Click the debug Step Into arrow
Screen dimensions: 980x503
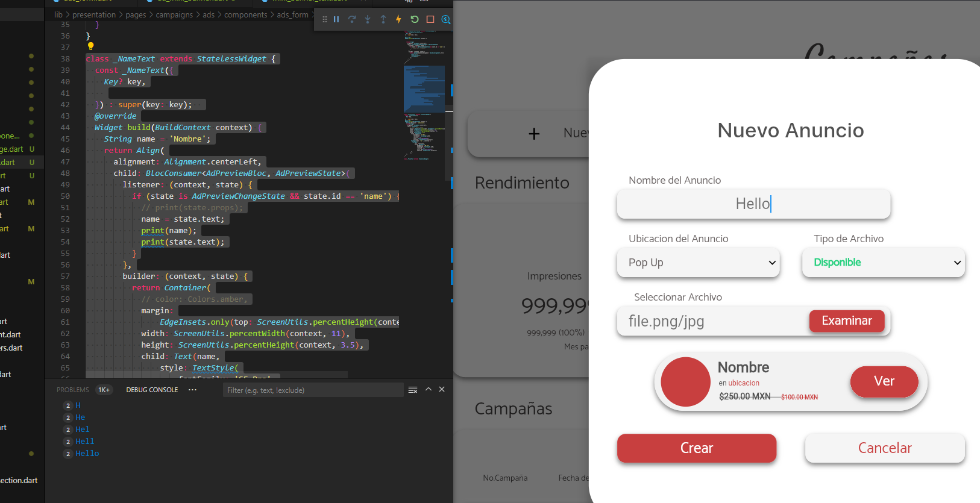[368, 19]
